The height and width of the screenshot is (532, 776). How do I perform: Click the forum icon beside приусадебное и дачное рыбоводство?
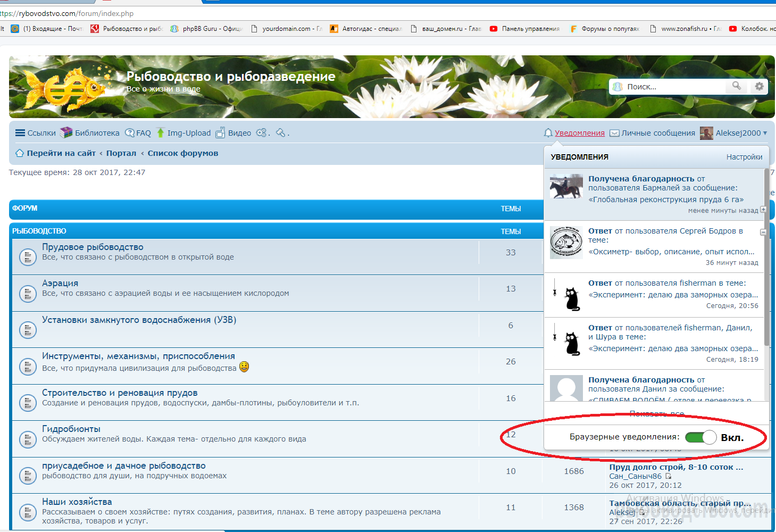pyautogui.click(x=28, y=476)
